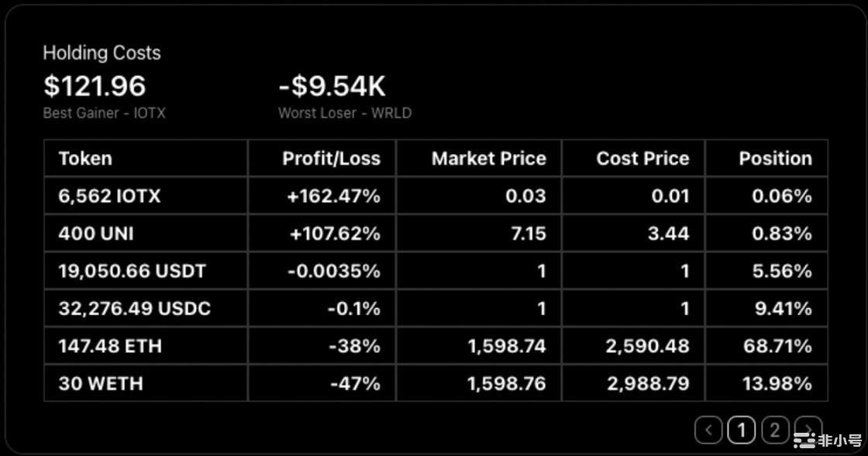The height and width of the screenshot is (456, 868).
Task: Click Worst Loser - WRLD label
Action: click(x=345, y=113)
